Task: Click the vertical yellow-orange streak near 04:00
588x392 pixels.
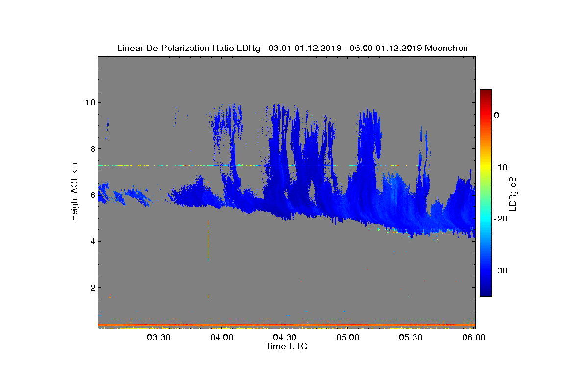Action: [x=208, y=240]
